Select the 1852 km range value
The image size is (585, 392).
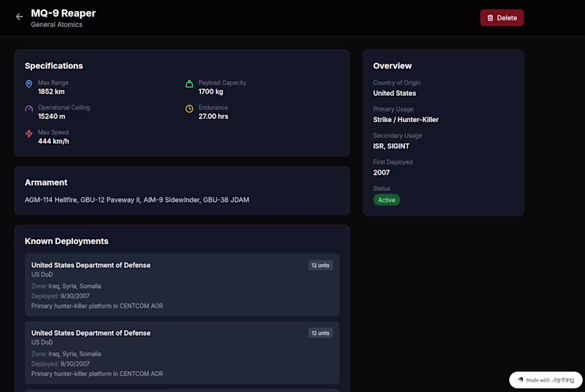point(51,91)
